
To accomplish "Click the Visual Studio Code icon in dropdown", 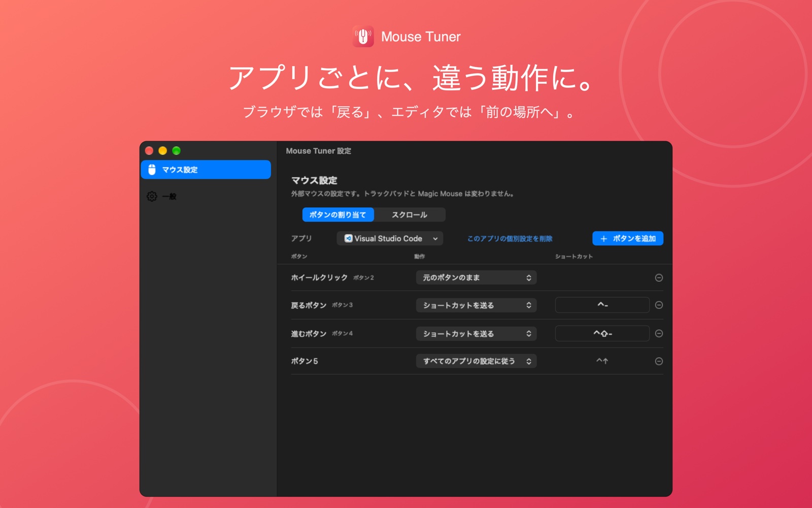I will coord(348,238).
